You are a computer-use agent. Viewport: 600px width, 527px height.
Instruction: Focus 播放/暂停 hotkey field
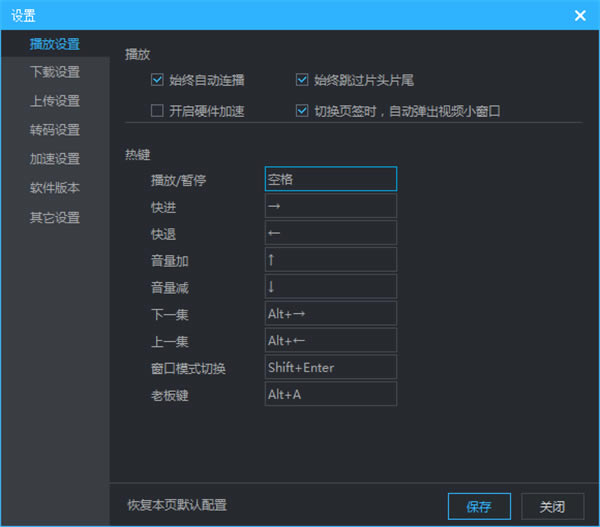pos(330,179)
